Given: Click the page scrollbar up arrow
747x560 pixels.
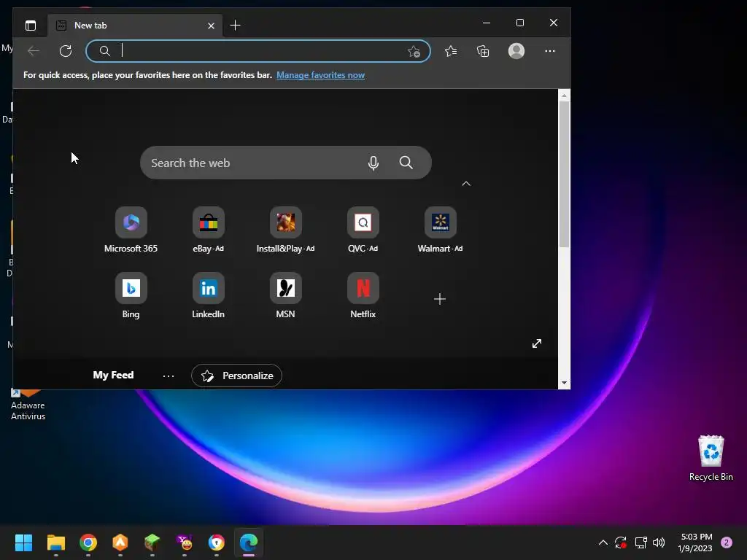Looking at the screenshot, I should (564, 96).
